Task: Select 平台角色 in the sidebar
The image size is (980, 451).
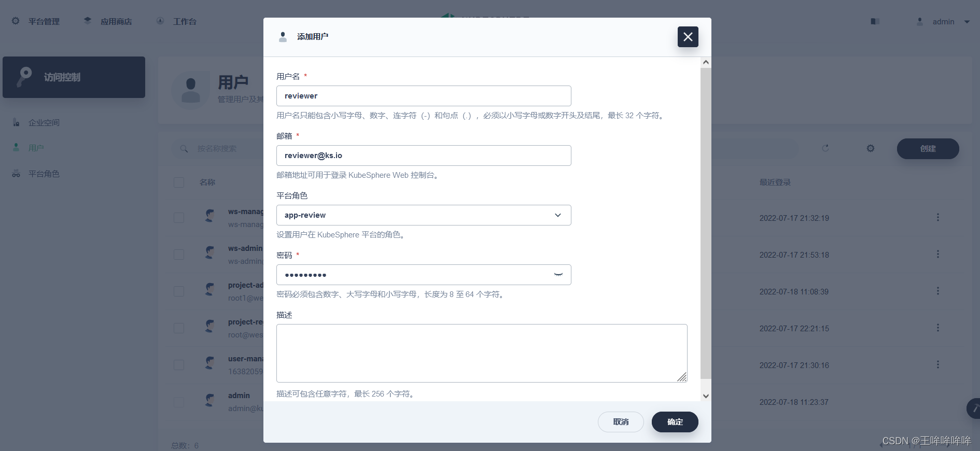Action: tap(44, 174)
